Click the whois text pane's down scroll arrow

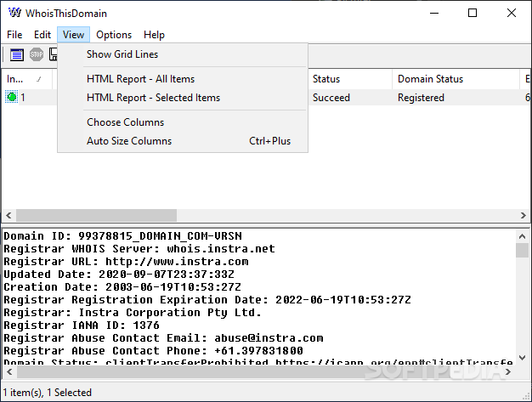[x=522, y=358]
